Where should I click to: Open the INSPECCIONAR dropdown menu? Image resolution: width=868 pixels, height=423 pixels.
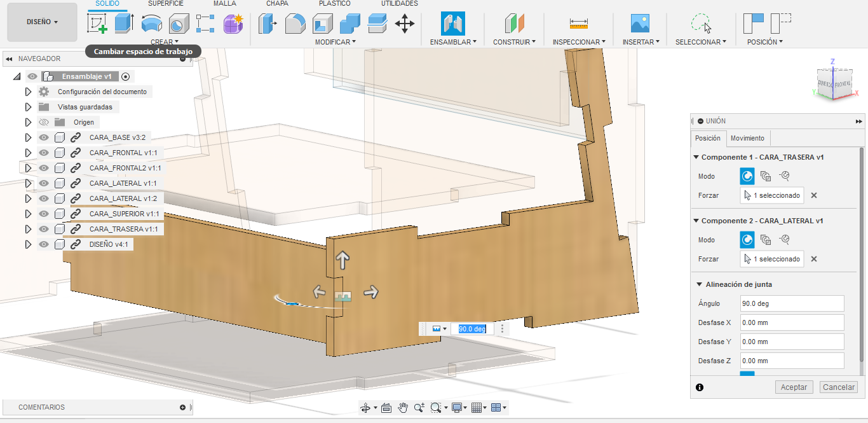coord(579,42)
